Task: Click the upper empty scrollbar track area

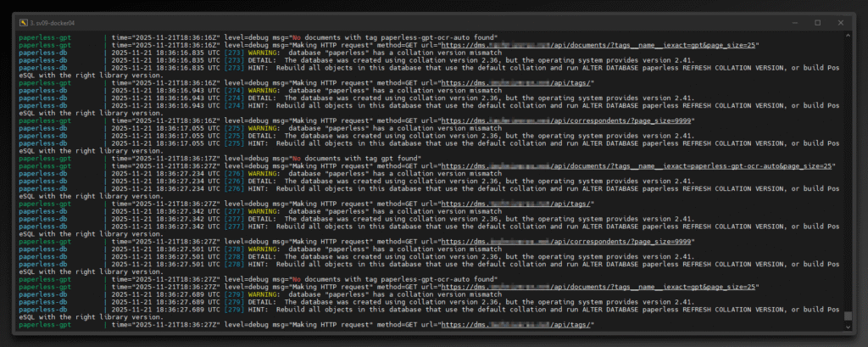Action: [x=848, y=127]
